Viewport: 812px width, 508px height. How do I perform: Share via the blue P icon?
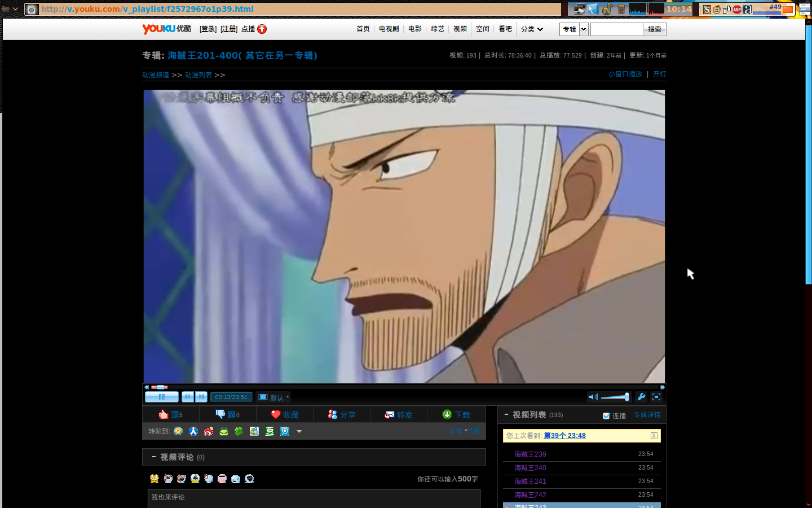[x=285, y=431]
